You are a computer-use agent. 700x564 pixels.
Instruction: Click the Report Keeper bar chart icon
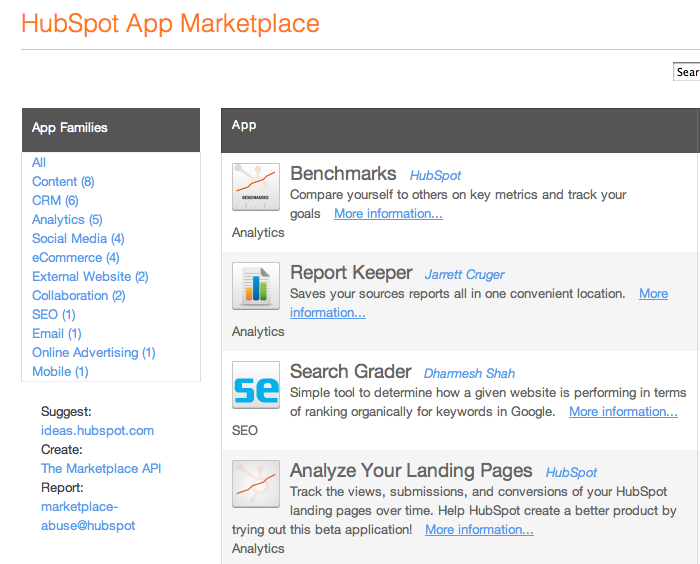(x=255, y=286)
